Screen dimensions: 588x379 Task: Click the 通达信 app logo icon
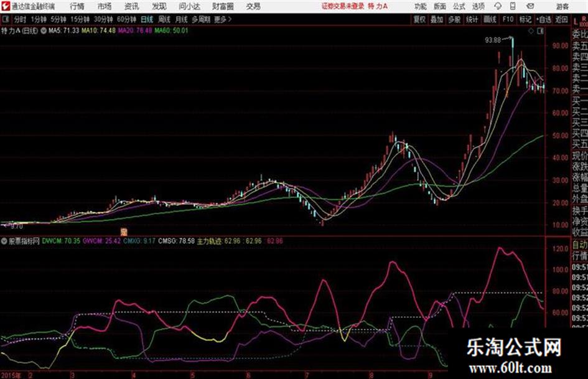6,6
